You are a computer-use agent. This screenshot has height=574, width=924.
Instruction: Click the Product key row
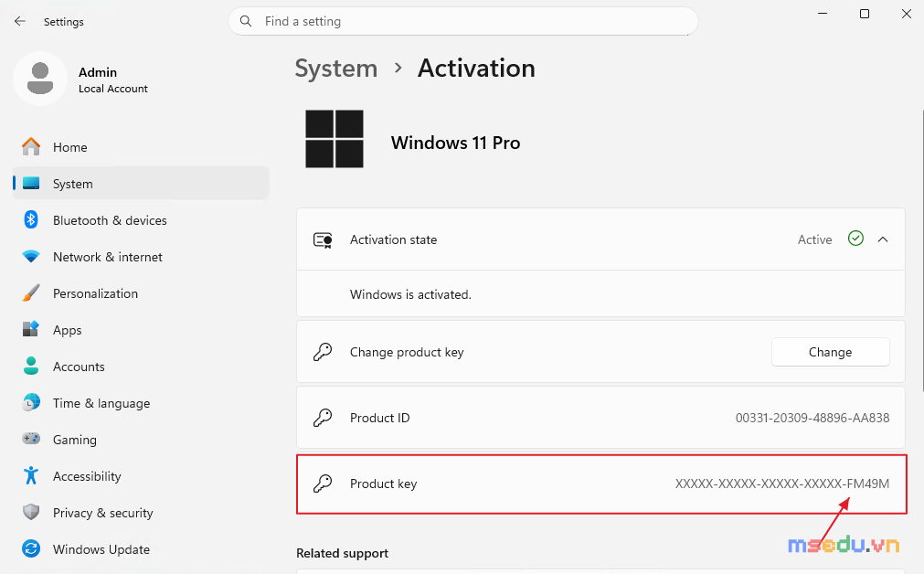[x=601, y=484]
